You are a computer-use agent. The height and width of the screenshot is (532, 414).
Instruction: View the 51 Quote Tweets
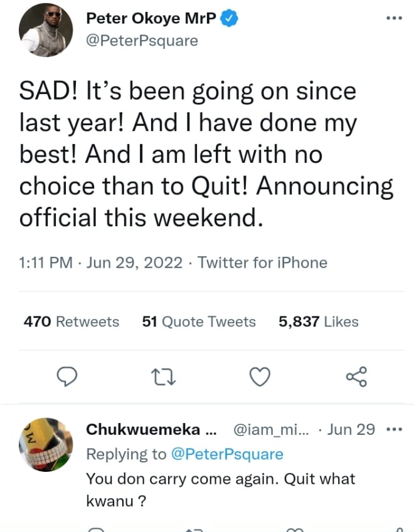click(199, 321)
